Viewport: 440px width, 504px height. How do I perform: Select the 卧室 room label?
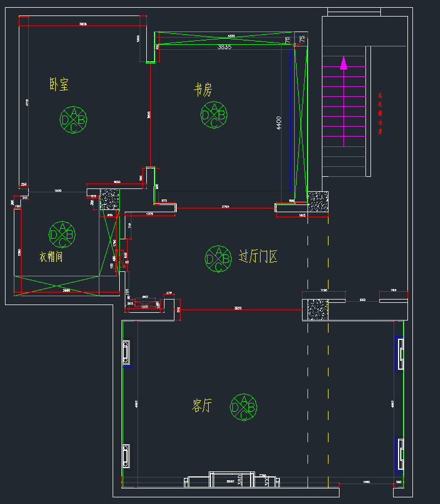tap(59, 85)
